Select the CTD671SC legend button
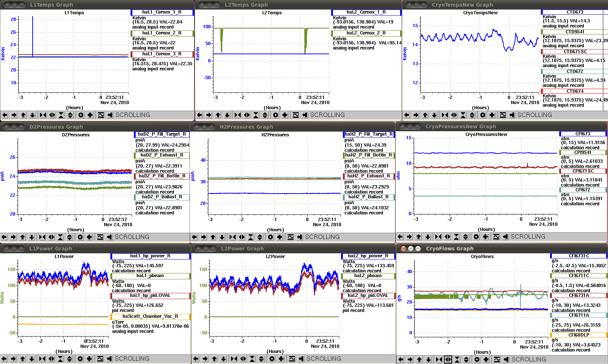608x364 pixels. pyautogui.click(x=575, y=52)
